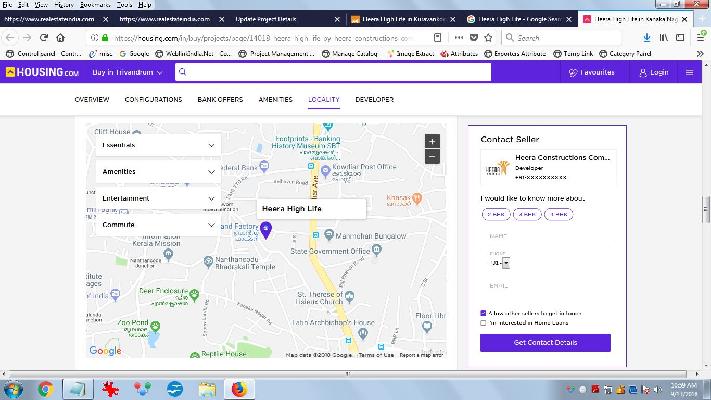This screenshot has width=711, height=400.
Task: Open the Pocket save icon
Action: click(474, 38)
